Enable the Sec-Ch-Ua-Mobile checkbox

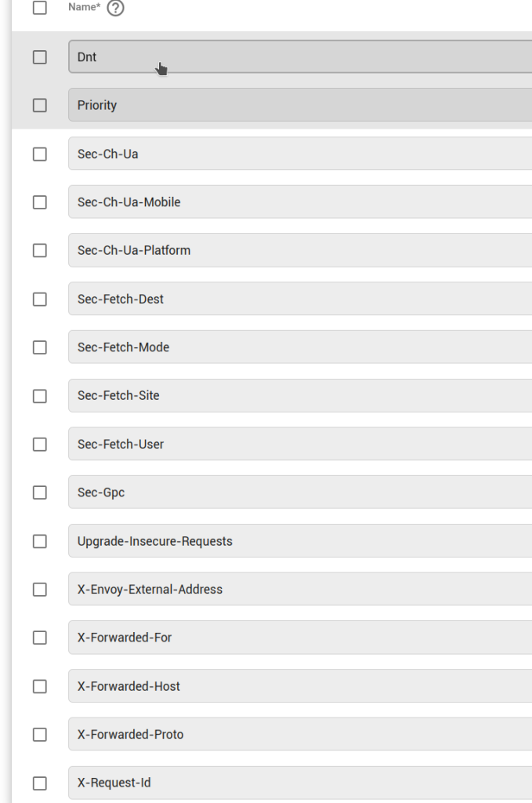click(x=40, y=202)
